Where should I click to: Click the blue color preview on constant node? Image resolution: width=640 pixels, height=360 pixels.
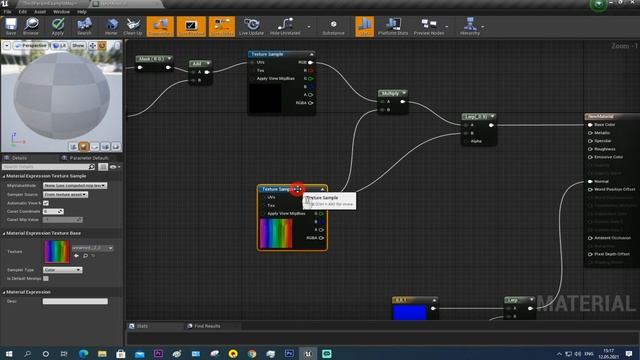click(x=409, y=312)
